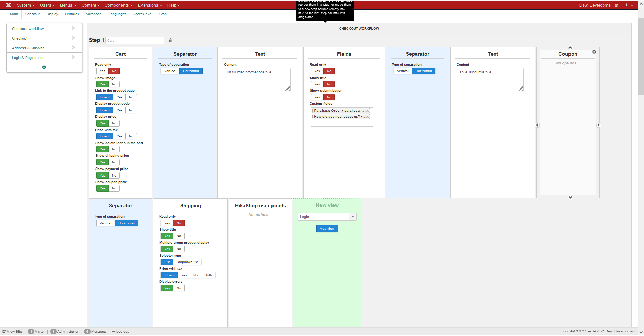
Task: Click the chevron on the Checkout sidebar row
Action: (73, 38)
